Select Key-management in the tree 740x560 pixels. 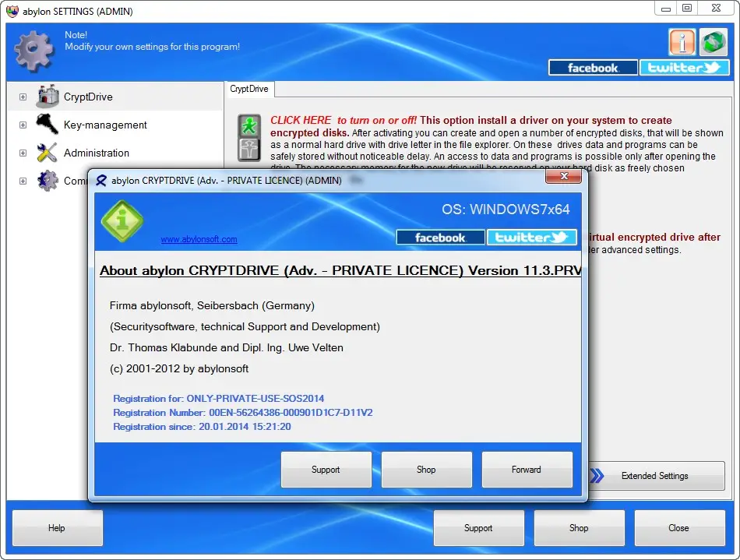[105, 125]
